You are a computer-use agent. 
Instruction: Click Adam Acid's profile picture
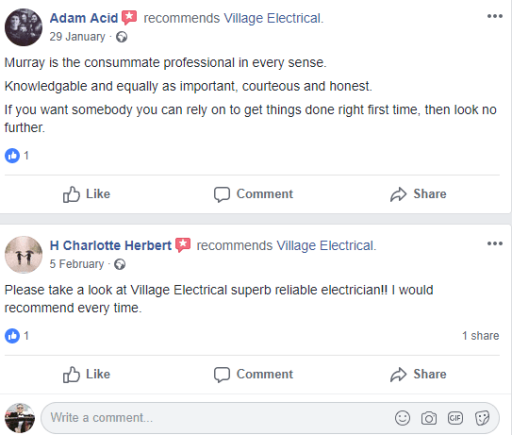(23, 27)
